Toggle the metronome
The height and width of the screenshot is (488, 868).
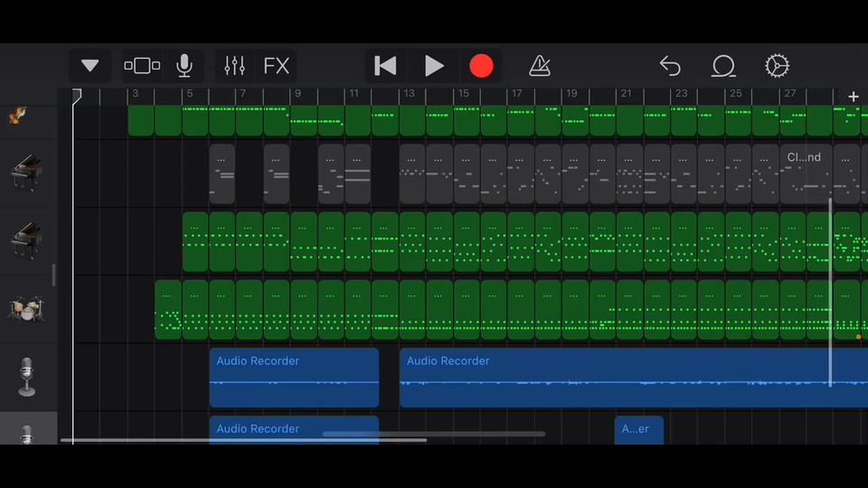539,66
